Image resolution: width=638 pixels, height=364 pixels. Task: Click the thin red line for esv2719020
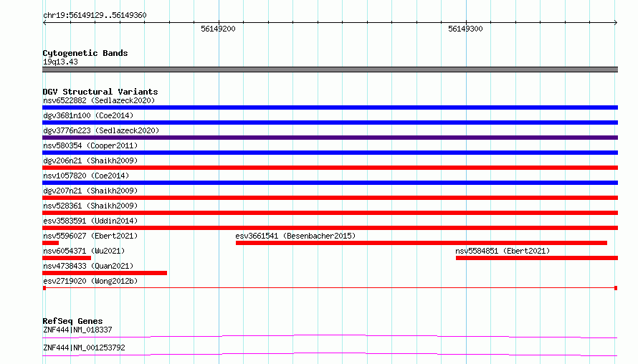[x=330, y=288]
